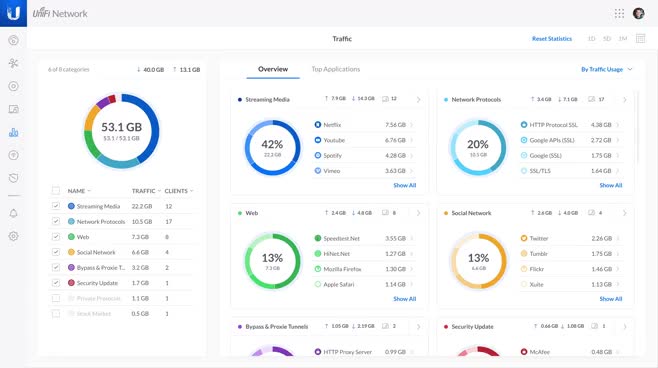Viewport: 658px width, 368px height.
Task: Uncheck the Social Network category
Action: point(56,252)
